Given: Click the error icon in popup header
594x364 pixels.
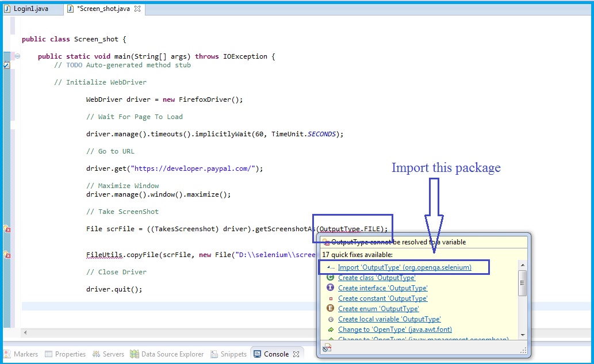Looking at the screenshot, I should point(326,242).
